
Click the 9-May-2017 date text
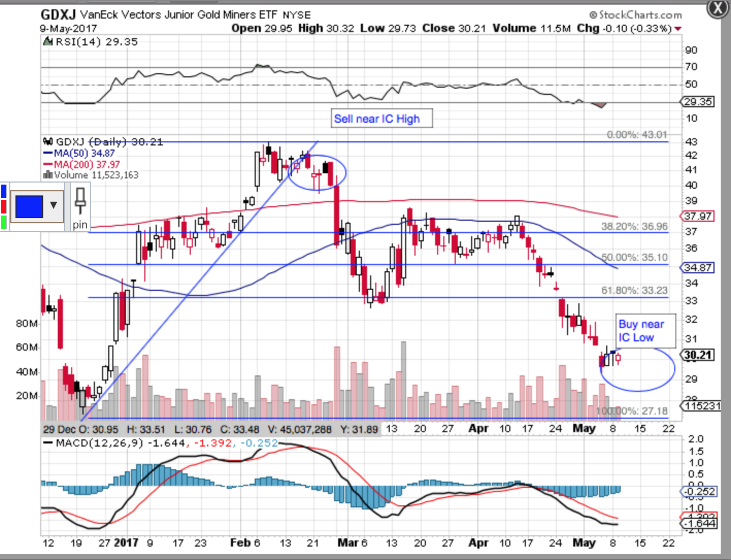(68, 28)
